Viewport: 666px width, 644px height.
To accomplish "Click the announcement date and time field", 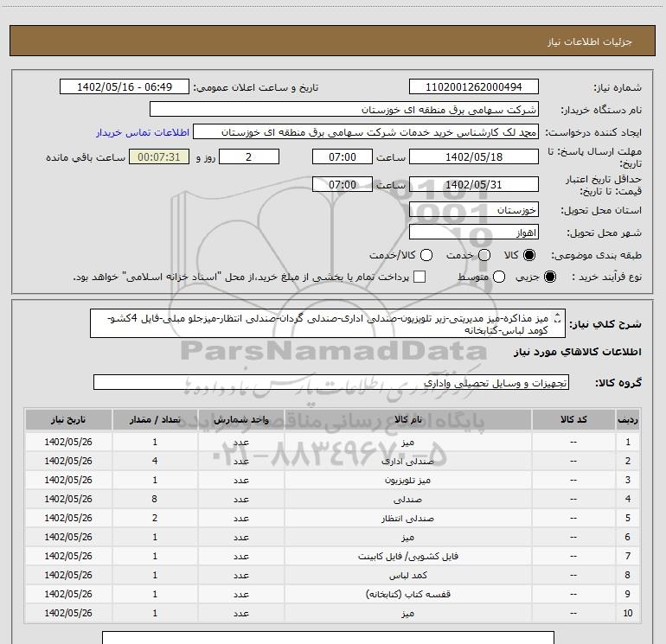I will (x=125, y=87).
